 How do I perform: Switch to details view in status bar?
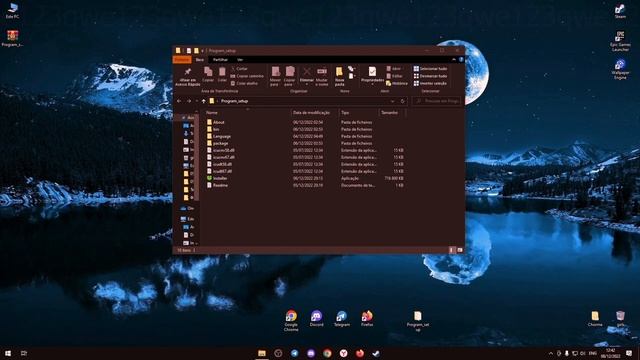point(451,250)
